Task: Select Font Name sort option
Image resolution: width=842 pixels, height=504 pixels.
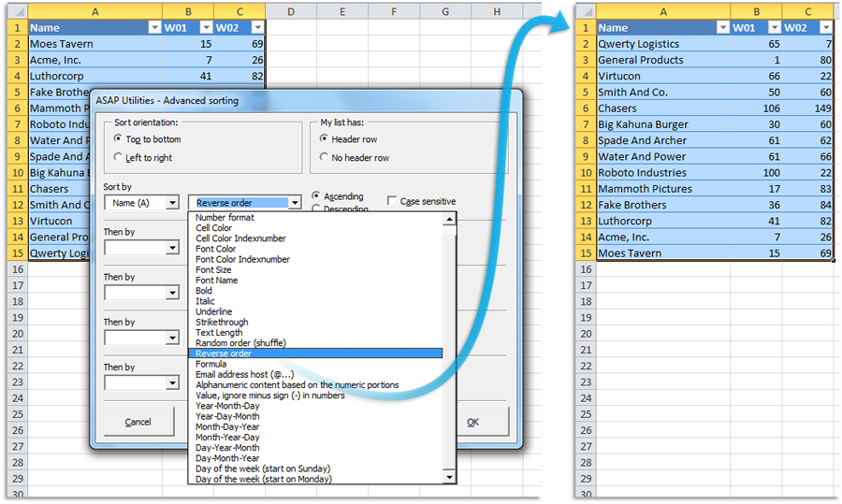Action: [315, 281]
